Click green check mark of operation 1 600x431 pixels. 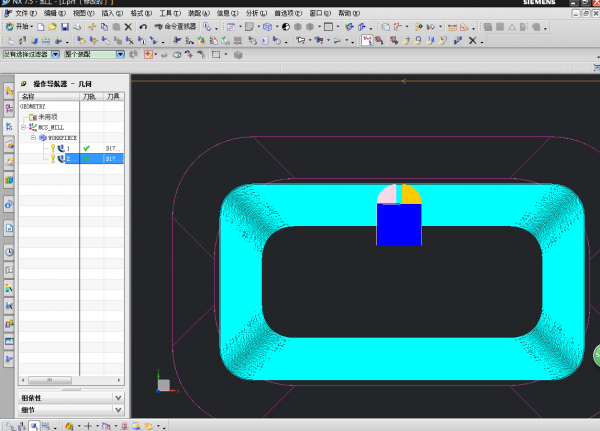86,148
